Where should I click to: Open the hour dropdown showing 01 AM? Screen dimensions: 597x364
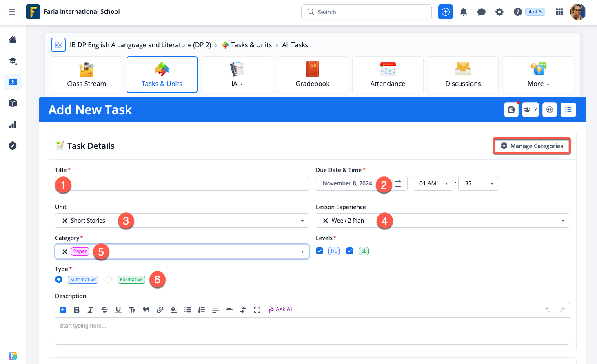coord(433,183)
